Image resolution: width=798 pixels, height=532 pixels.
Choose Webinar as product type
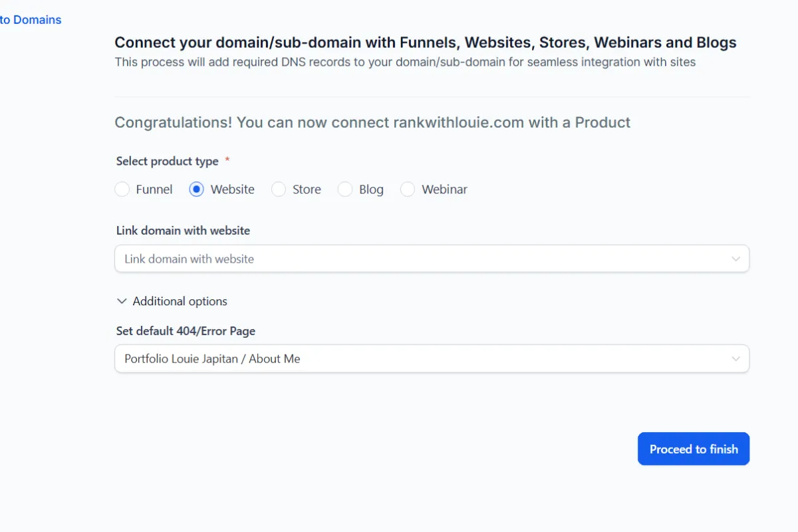pos(408,190)
